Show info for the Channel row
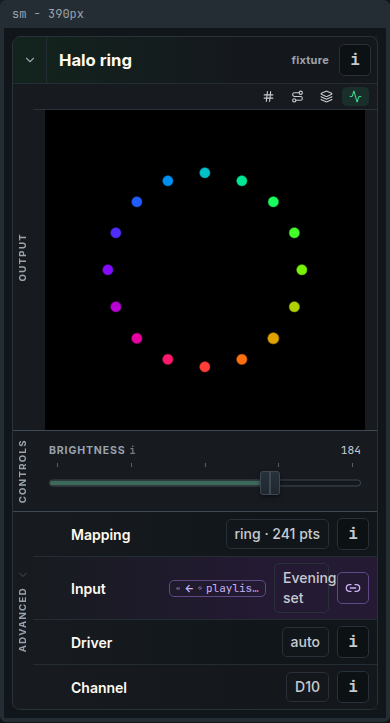This screenshot has width=390, height=723. coord(353,687)
